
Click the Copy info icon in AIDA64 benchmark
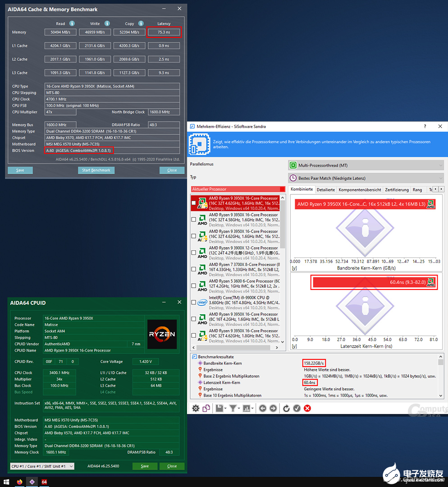click(141, 23)
